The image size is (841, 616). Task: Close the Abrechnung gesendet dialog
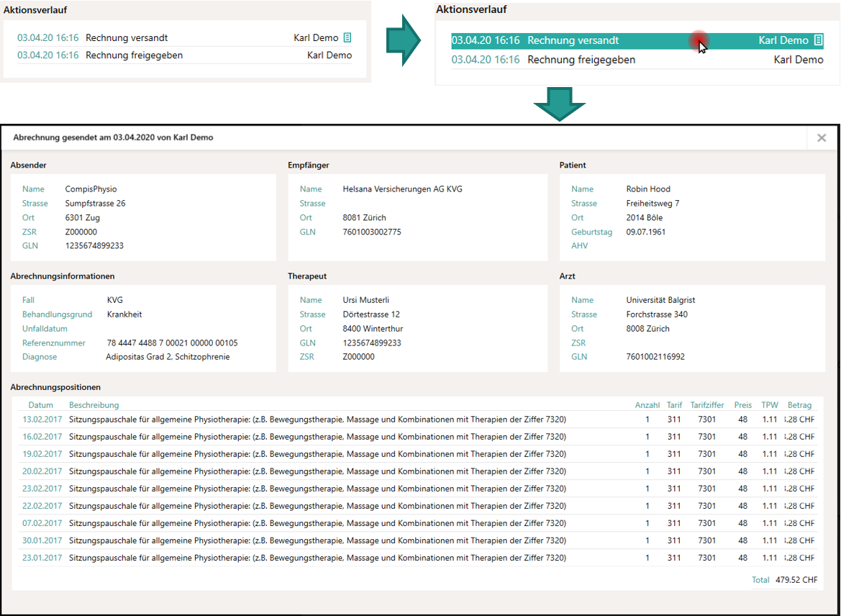(821, 138)
